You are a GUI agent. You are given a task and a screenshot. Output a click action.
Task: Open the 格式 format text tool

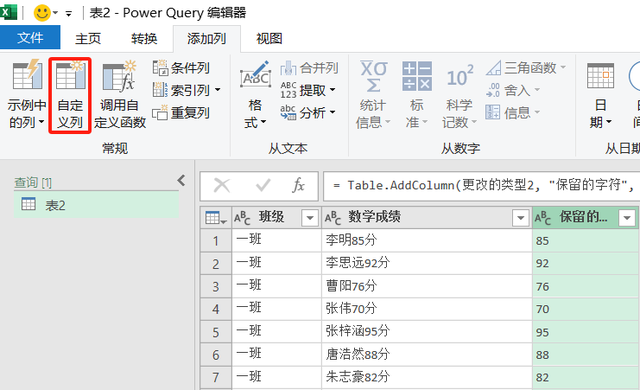pyautogui.click(x=255, y=95)
